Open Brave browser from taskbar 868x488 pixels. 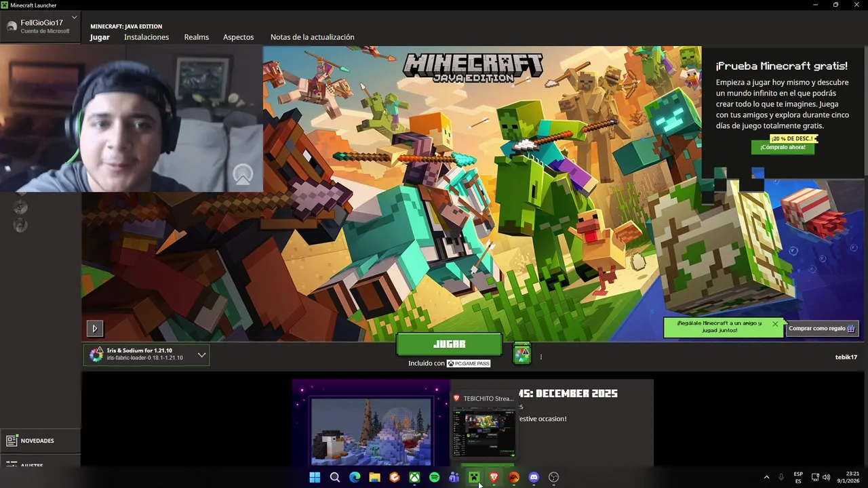click(494, 477)
